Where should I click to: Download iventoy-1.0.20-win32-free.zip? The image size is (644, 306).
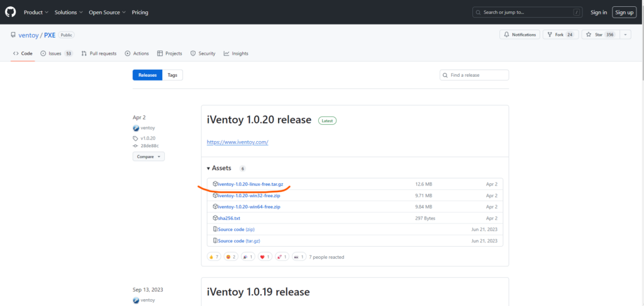249,196
